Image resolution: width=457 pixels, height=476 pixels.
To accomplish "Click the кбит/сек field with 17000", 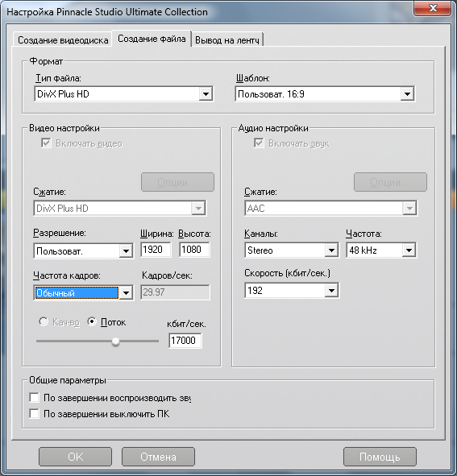I will point(185,341).
